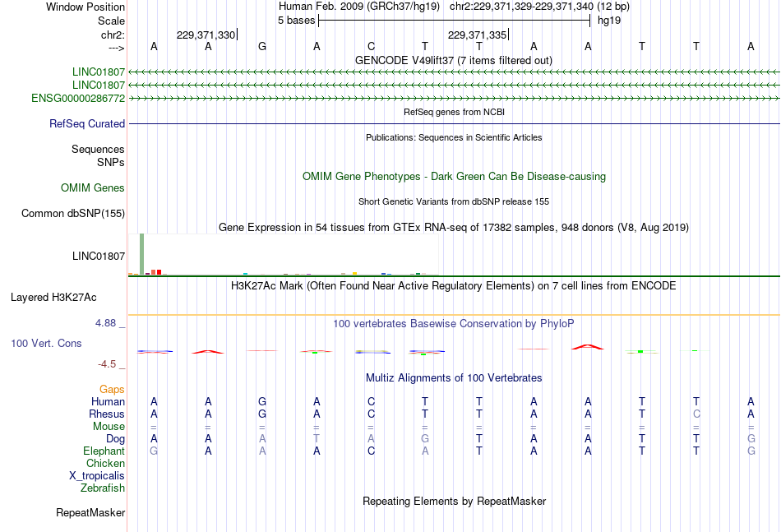Viewport: 781px width, 532px height.
Task: Click the 5 bases scale text
Action: click(x=296, y=21)
